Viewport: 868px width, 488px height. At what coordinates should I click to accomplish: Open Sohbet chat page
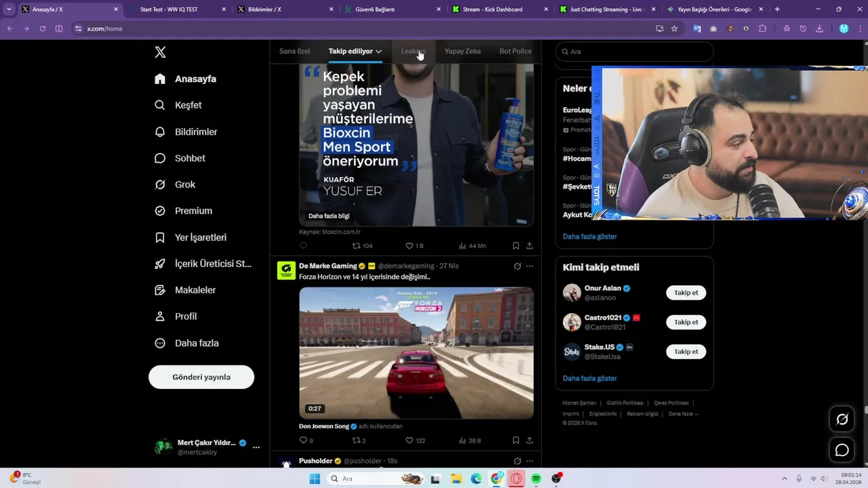[180, 158]
